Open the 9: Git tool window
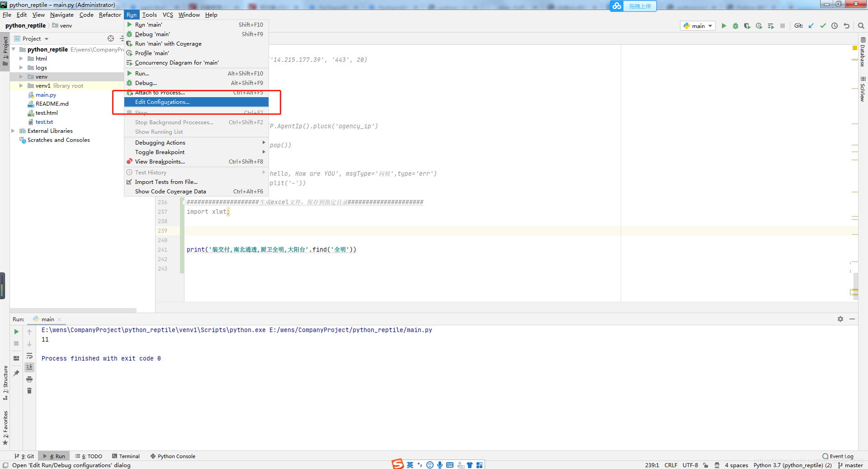The height and width of the screenshot is (469, 868). (24, 456)
